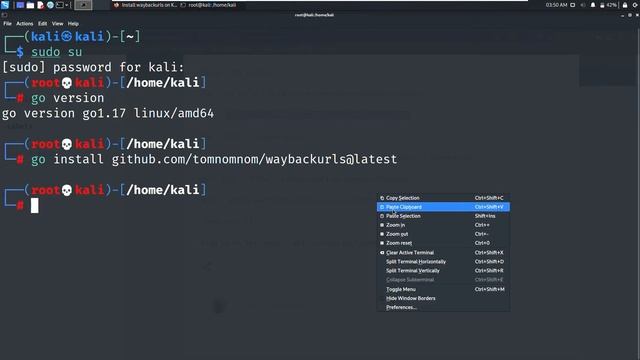Screen dimensions: 640x360
Task: Click the battery 42% indicator
Action: [608, 5]
